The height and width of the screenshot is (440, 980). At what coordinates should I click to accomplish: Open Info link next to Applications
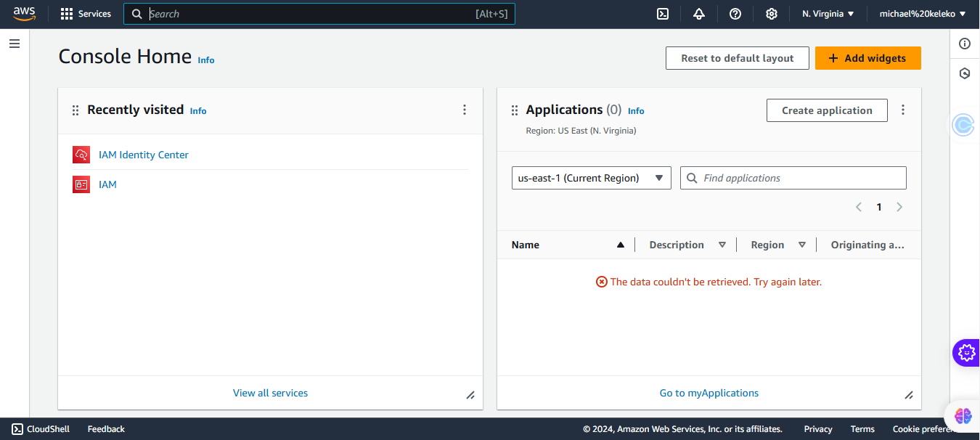(636, 111)
